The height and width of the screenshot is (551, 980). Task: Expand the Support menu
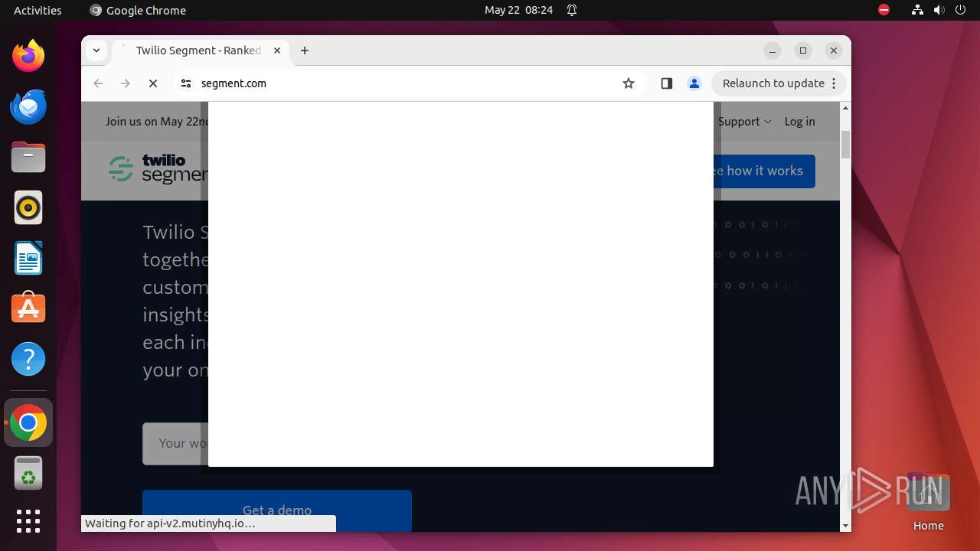pyautogui.click(x=745, y=122)
